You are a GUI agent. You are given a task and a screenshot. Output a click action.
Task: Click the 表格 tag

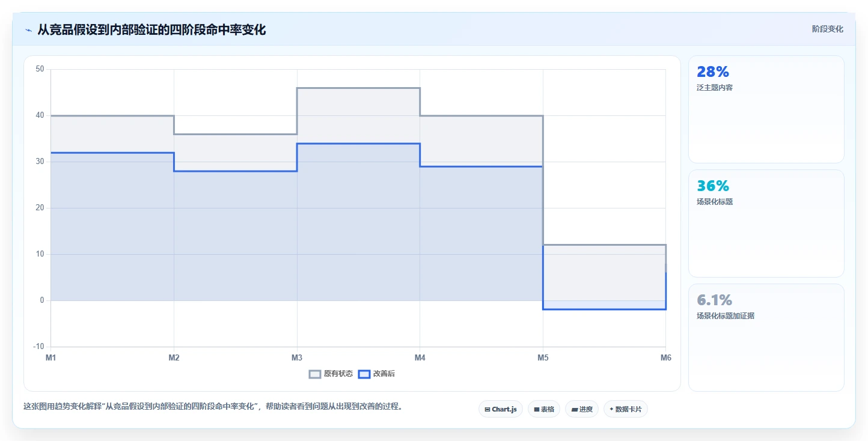[x=544, y=409]
